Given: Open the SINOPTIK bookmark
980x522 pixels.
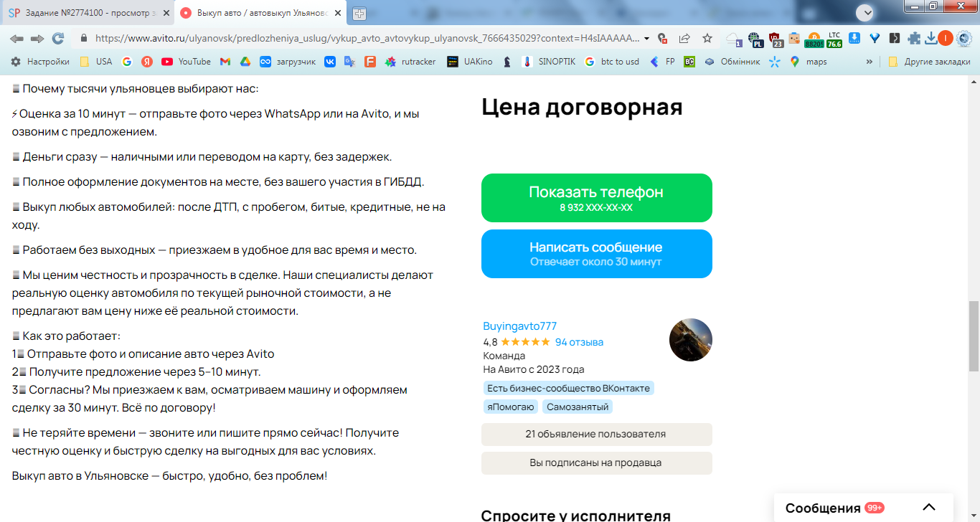Looking at the screenshot, I should (x=549, y=62).
